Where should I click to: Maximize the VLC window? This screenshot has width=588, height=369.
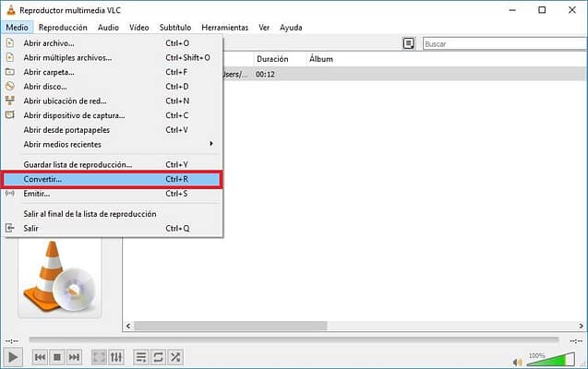point(542,10)
